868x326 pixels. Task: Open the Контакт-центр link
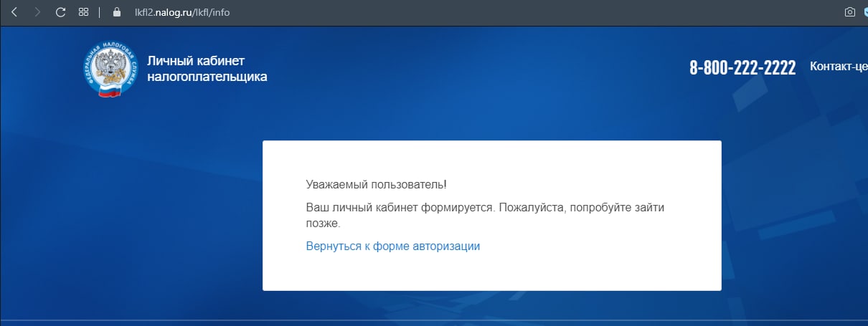[x=839, y=67]
